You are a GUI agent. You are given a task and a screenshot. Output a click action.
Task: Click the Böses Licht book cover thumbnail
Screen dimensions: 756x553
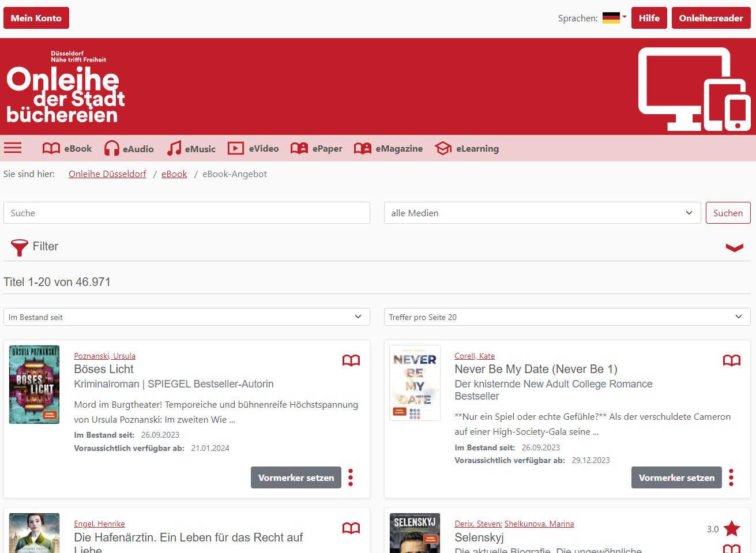point(34,385)
